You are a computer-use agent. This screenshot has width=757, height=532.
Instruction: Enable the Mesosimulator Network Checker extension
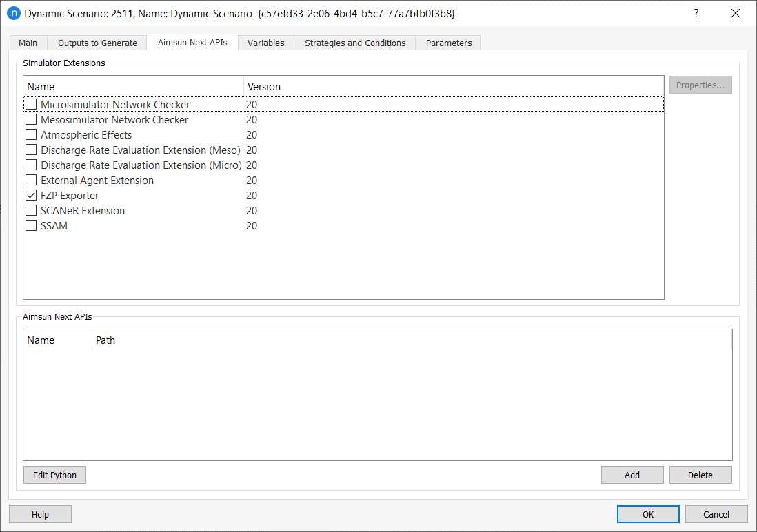[x=31, y=119]
